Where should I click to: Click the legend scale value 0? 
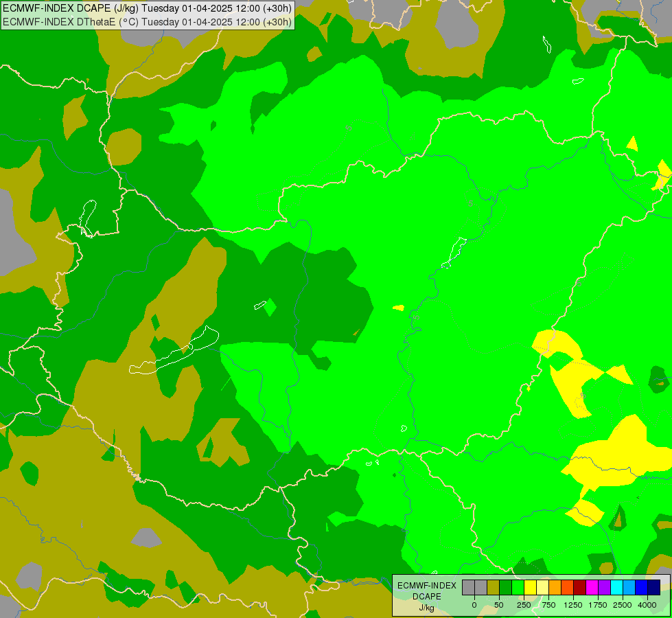click(474, 605)
